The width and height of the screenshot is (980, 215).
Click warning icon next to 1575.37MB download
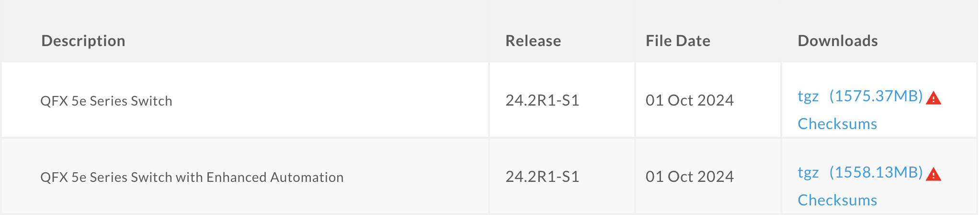tap(933, 99)
